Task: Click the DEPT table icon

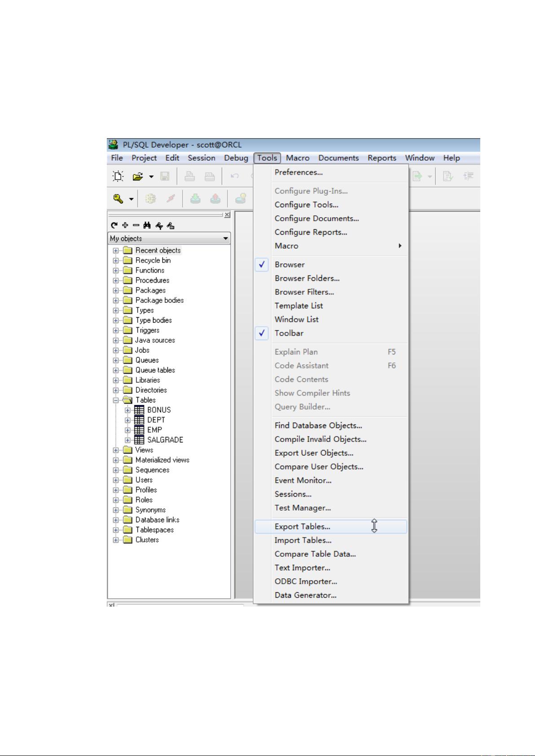Action: (140, 420)
